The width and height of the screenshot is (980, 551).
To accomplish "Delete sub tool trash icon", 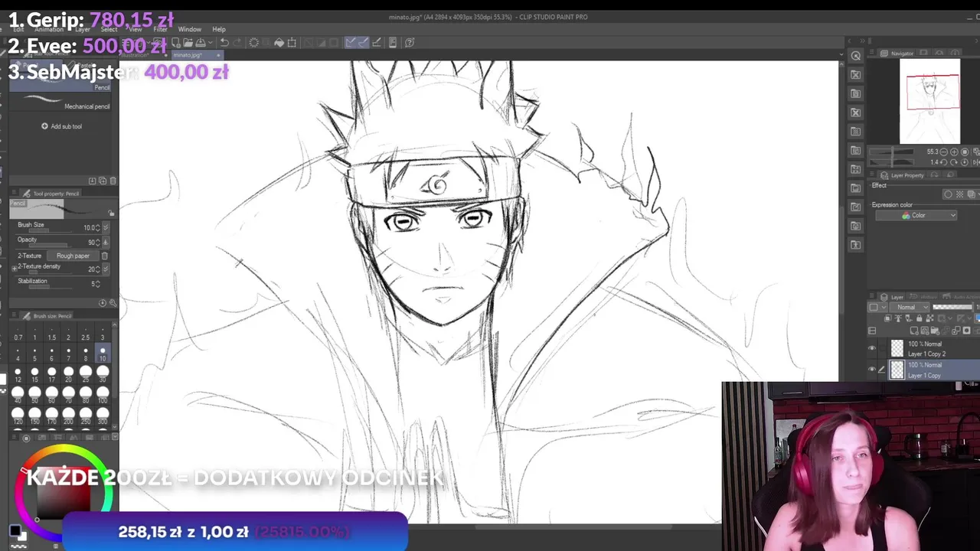I will pos(113,181).
